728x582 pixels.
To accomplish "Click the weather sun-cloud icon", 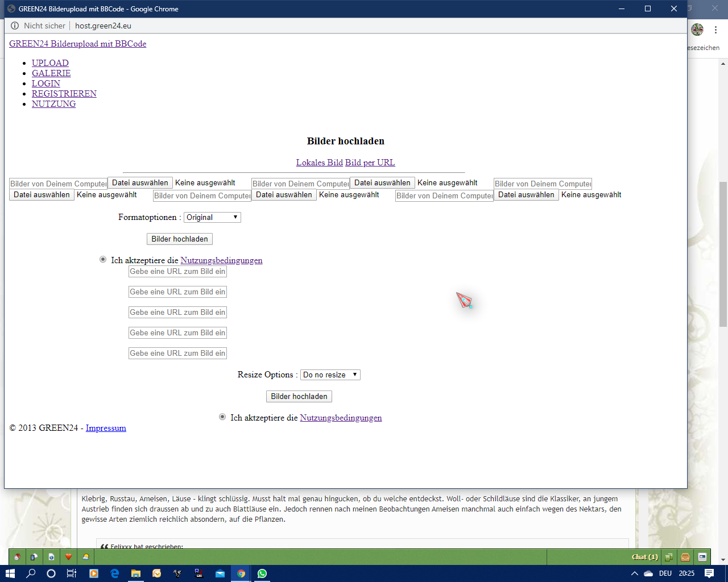I will coord(86,557).
